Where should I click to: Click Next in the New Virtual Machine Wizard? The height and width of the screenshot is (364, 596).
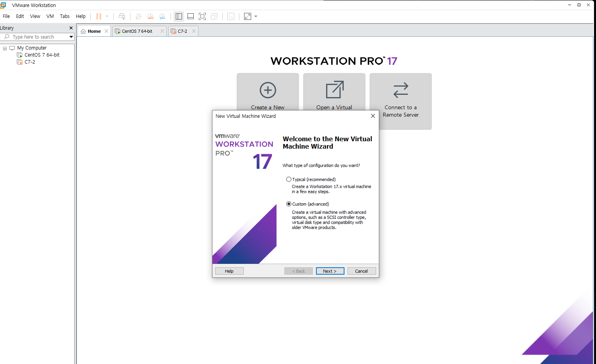point(330,271)
